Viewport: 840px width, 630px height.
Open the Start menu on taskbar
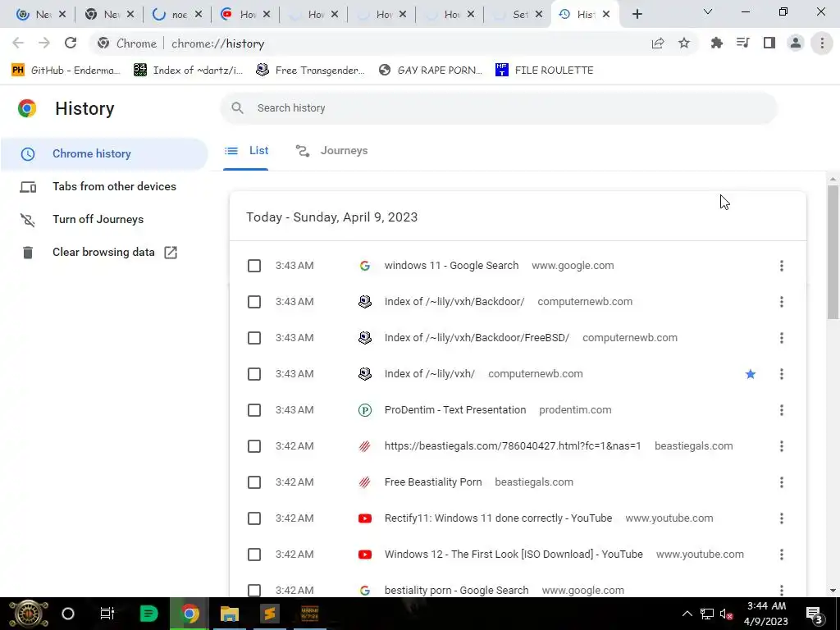(x=29, y=614)
